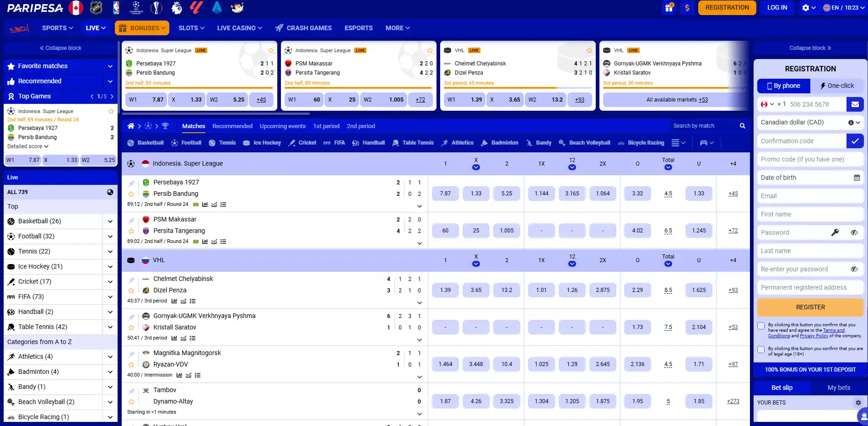This screenshot has height=426, width=868.
Task: Open the Privacy Policy link
Action: click(x=814, y=336)
